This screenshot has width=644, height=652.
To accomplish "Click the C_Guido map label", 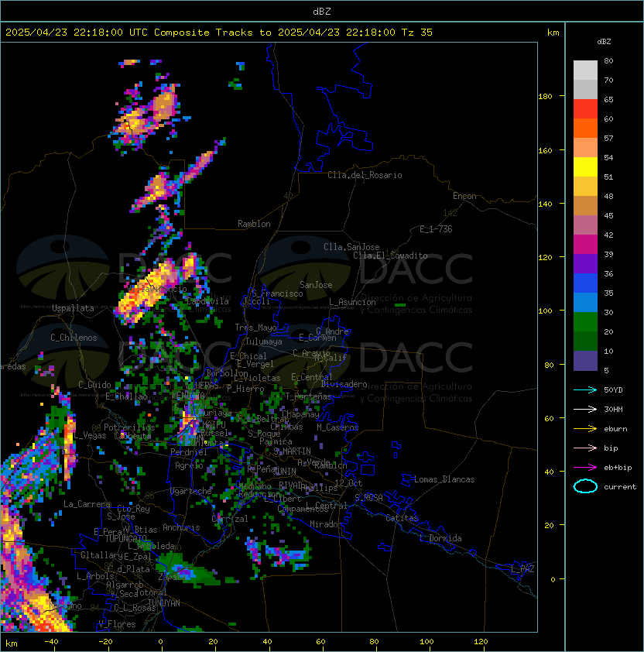I will pyautogui.click(x=94, y=385).
